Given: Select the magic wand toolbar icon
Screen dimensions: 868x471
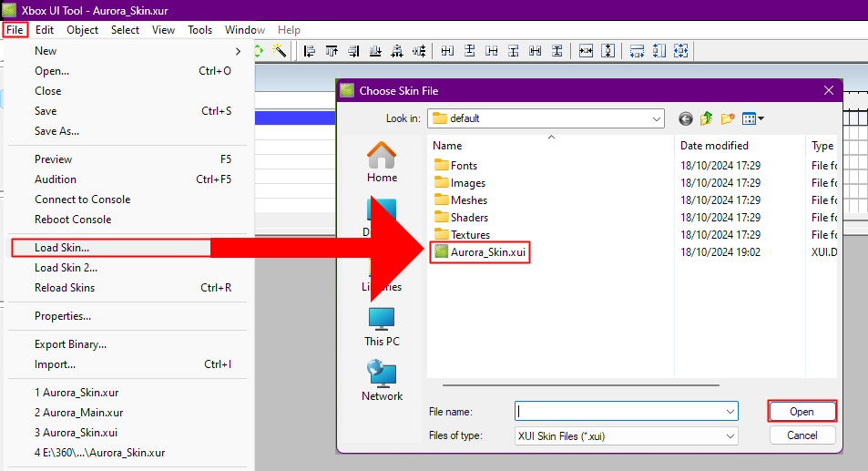Looking at the screenshot, I should (x=280, y=51).
